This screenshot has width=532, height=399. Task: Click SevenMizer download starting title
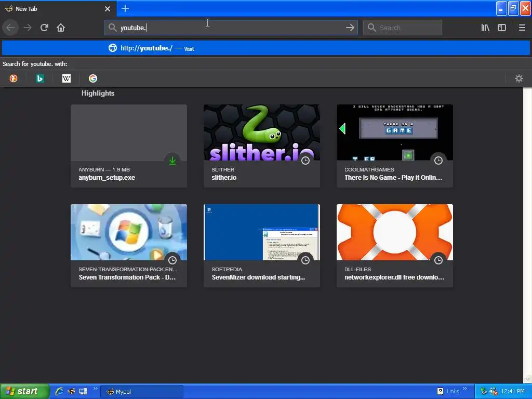259,277
